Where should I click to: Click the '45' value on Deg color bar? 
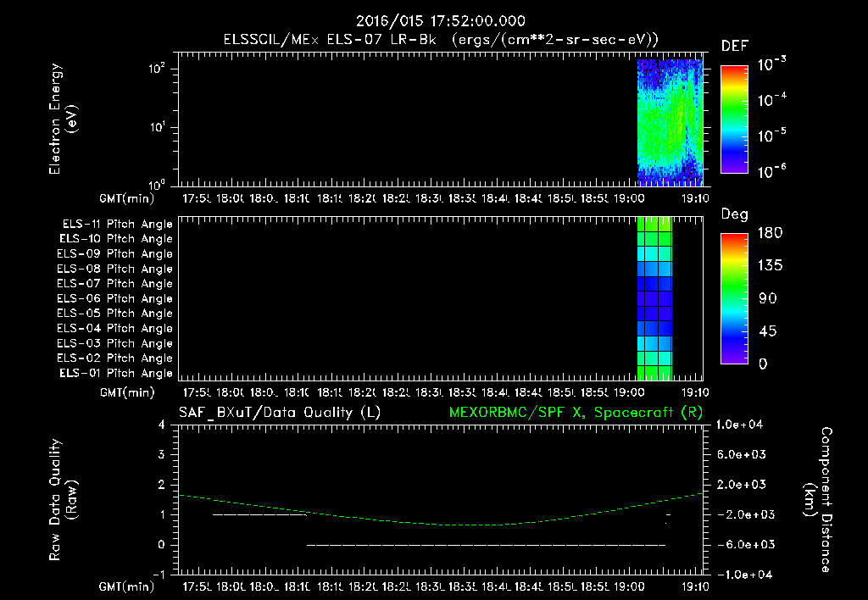[767, 331]
